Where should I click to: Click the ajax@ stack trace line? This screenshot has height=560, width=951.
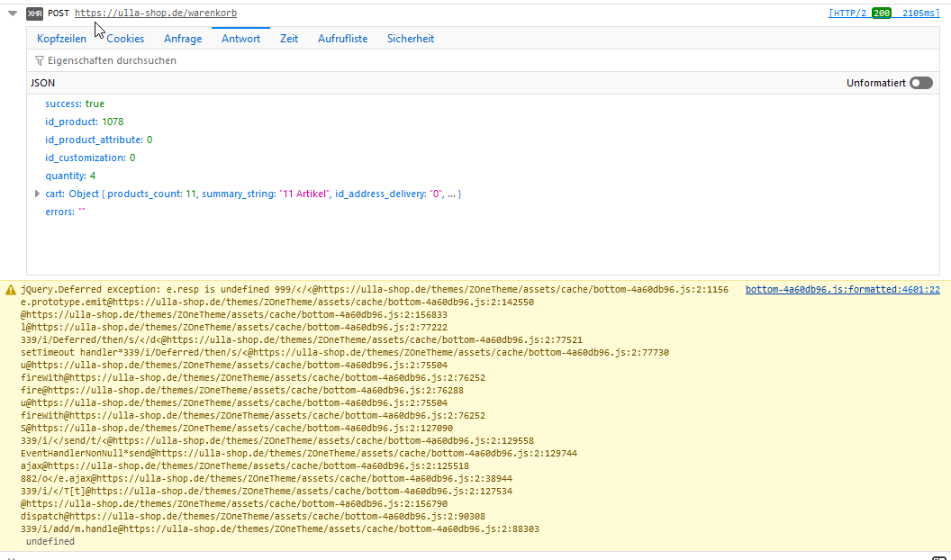tap(244, 466)
